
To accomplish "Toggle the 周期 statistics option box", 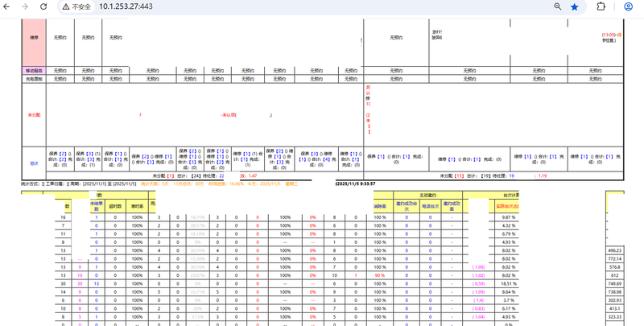I will point(68,184).
